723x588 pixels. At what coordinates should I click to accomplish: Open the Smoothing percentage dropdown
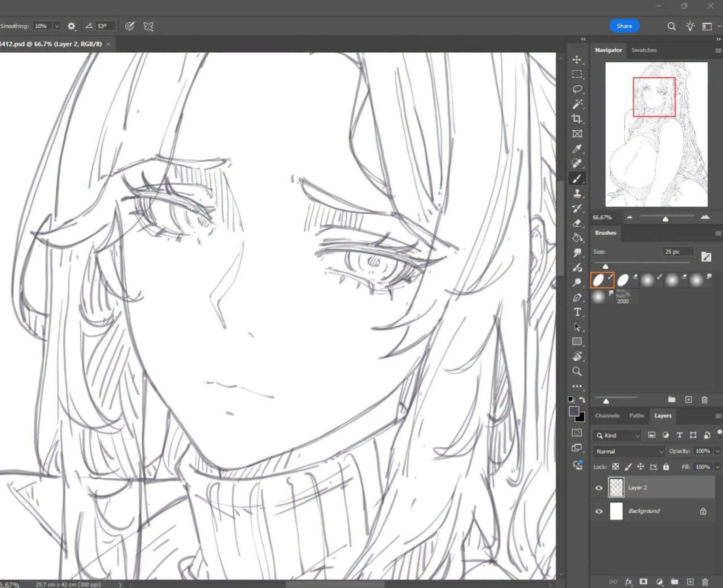57,26
